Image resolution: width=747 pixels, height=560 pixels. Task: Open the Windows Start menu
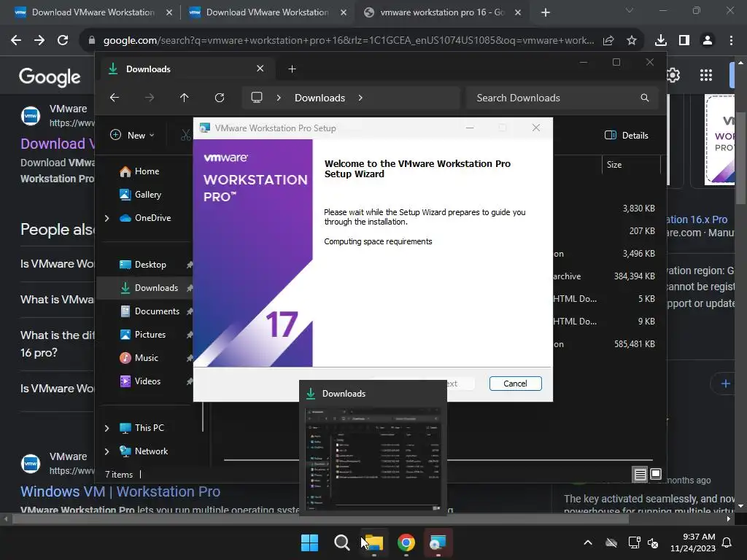click(309, 542)
